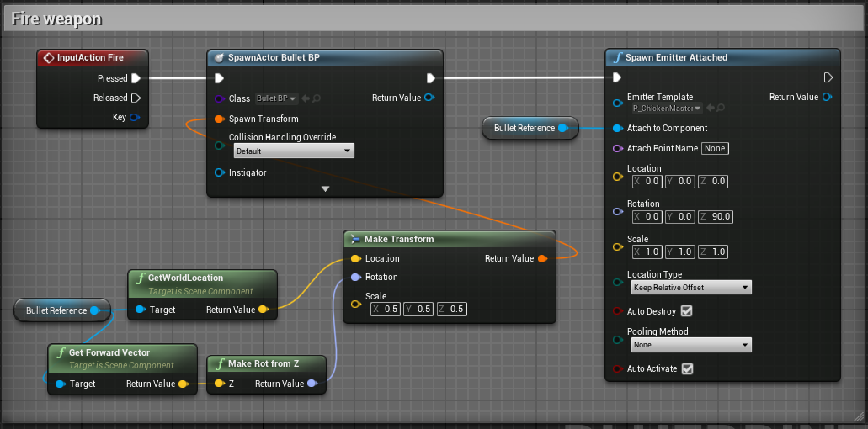Click the browse magnifier icon beside Bullet BP class
Screen dimensions: 868x429
316,98
